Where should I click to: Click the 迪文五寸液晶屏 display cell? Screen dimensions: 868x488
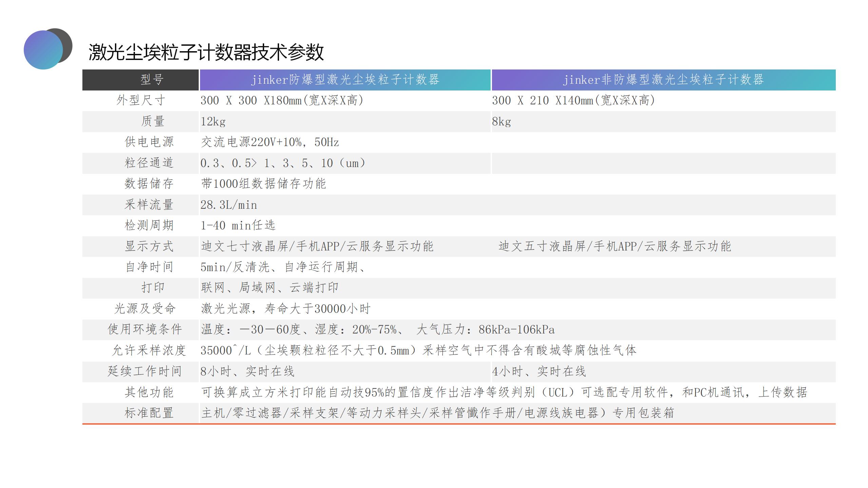click(614, 246)
